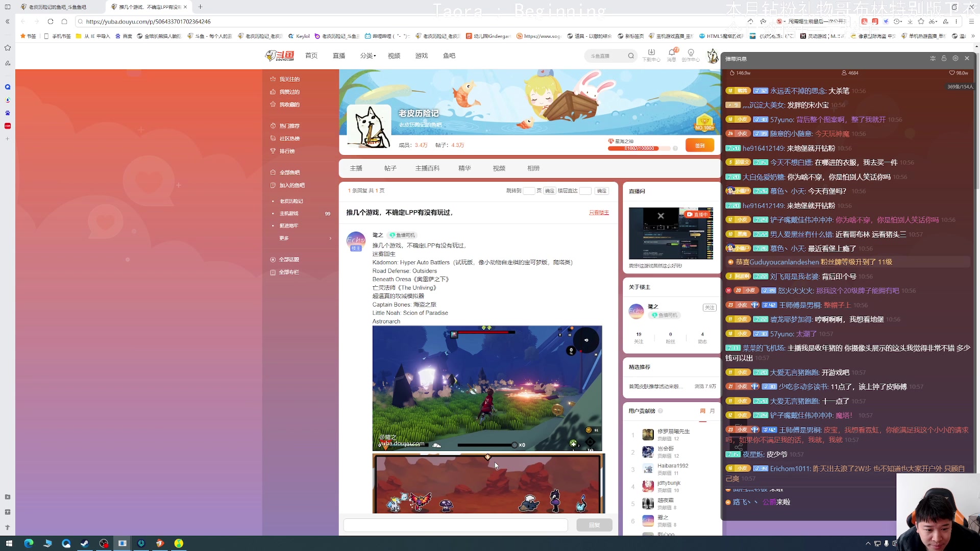Switch to the 帖子 tab
980x551 pixels.
click(390, 168)
